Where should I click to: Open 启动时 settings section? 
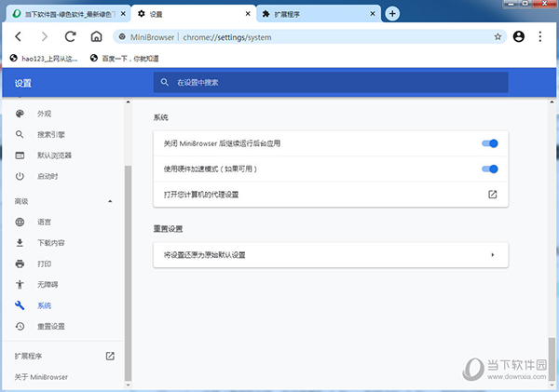point(48,176)
